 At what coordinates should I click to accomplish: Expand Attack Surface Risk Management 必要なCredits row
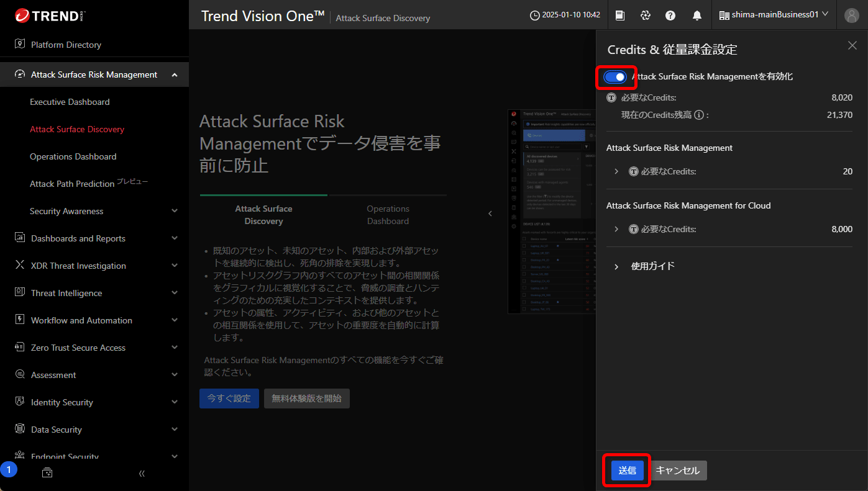coord(616,171)
